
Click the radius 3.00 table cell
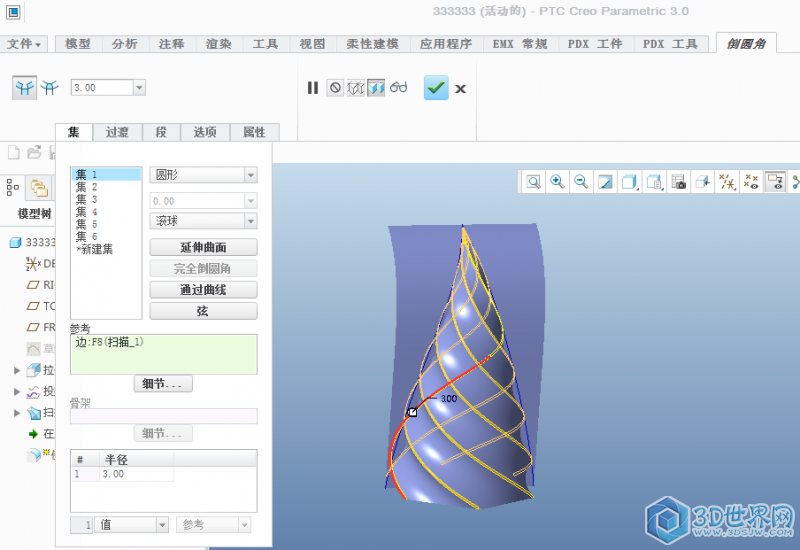coord(137,474)
